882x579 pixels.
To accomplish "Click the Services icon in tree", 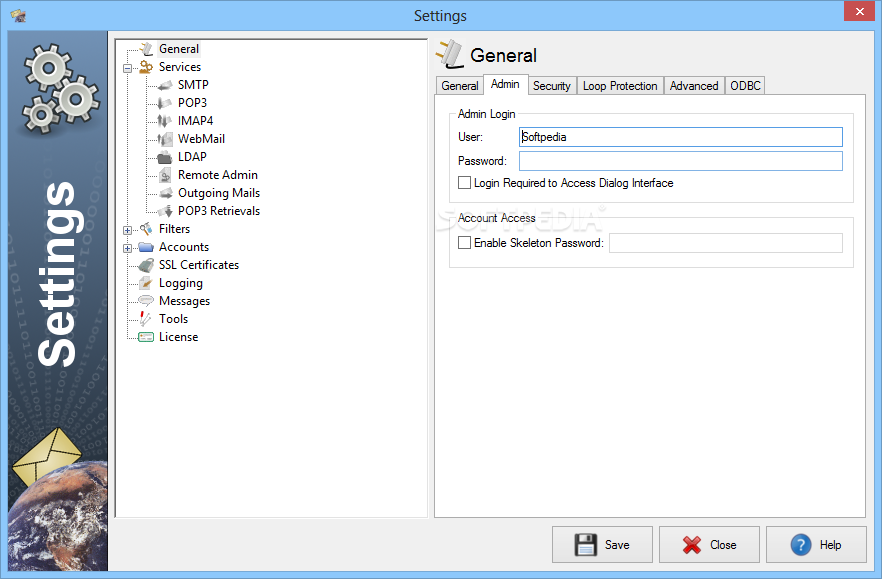I will coord(146,67).
